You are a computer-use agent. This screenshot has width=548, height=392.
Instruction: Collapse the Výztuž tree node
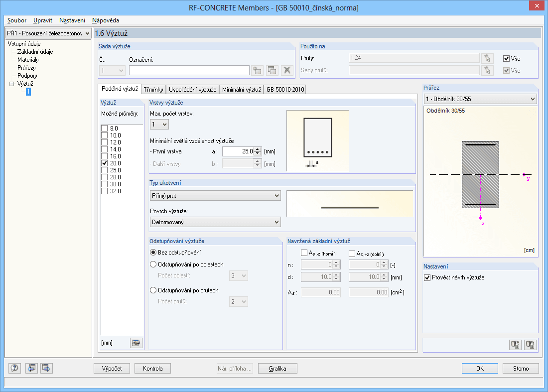[11, 84]
